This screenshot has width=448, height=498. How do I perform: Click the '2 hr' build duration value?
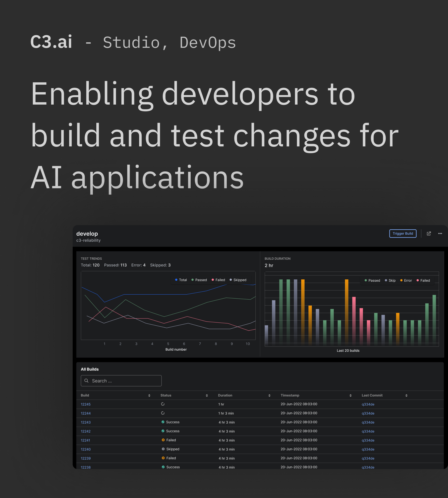point(269,265)
